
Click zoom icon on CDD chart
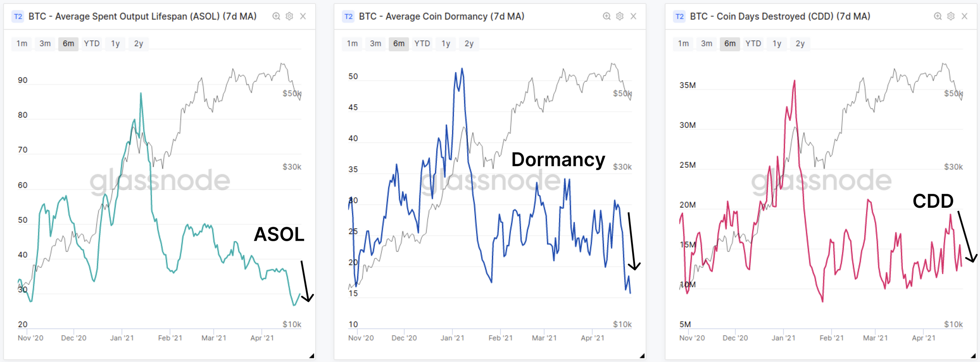(x=938, y=16)
